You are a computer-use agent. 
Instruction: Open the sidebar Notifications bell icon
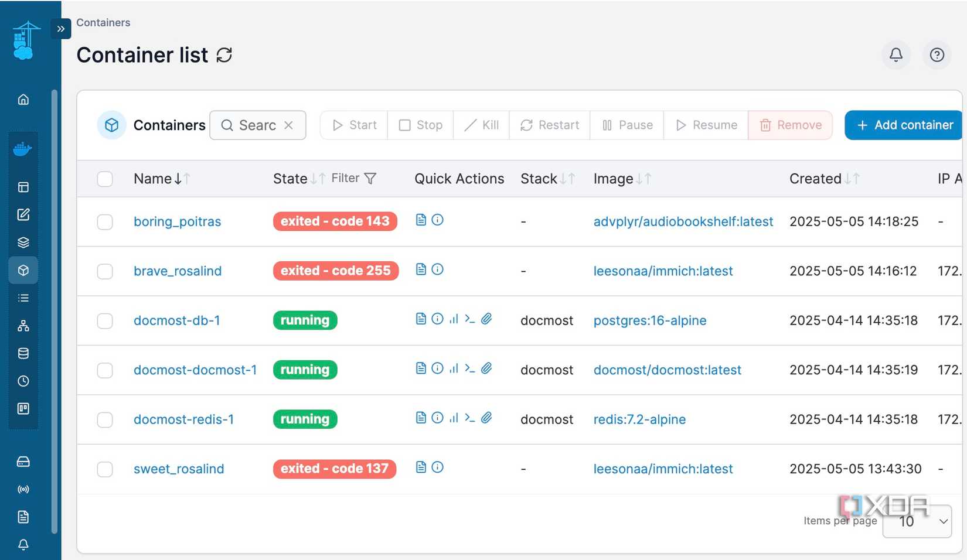click(x=23, y=545)
